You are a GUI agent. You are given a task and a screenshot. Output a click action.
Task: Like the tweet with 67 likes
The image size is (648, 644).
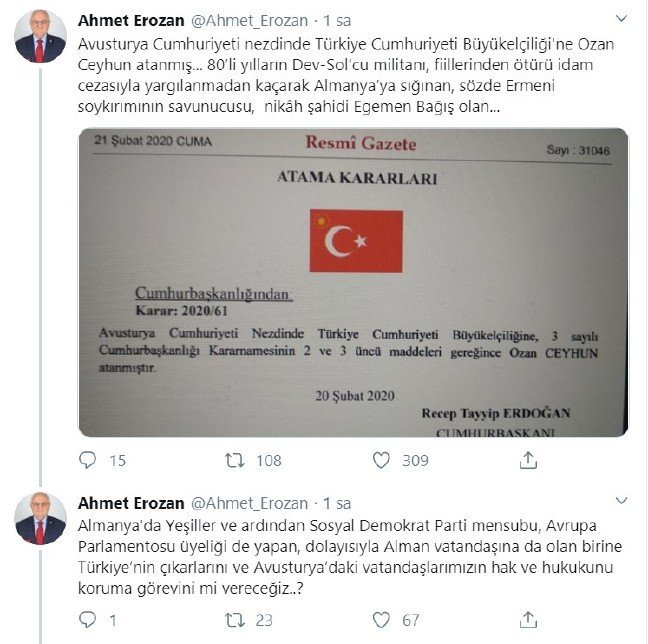(x=381, y=620)
